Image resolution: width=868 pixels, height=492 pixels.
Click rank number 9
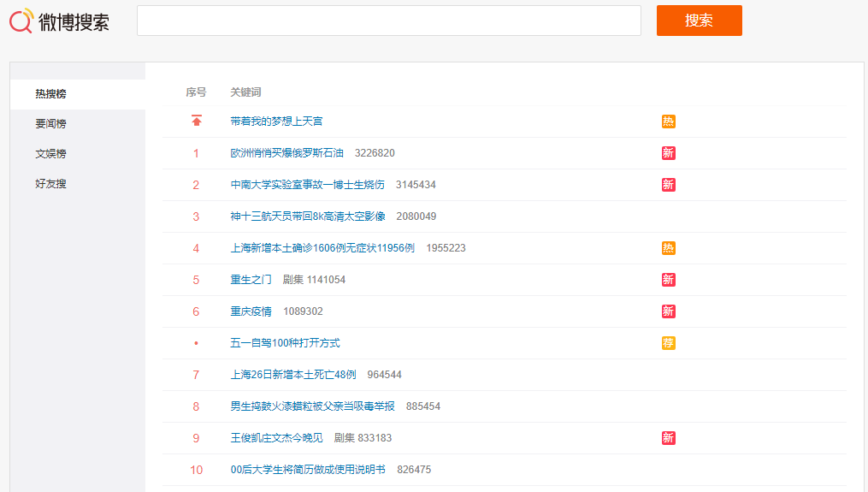point(196,438)
